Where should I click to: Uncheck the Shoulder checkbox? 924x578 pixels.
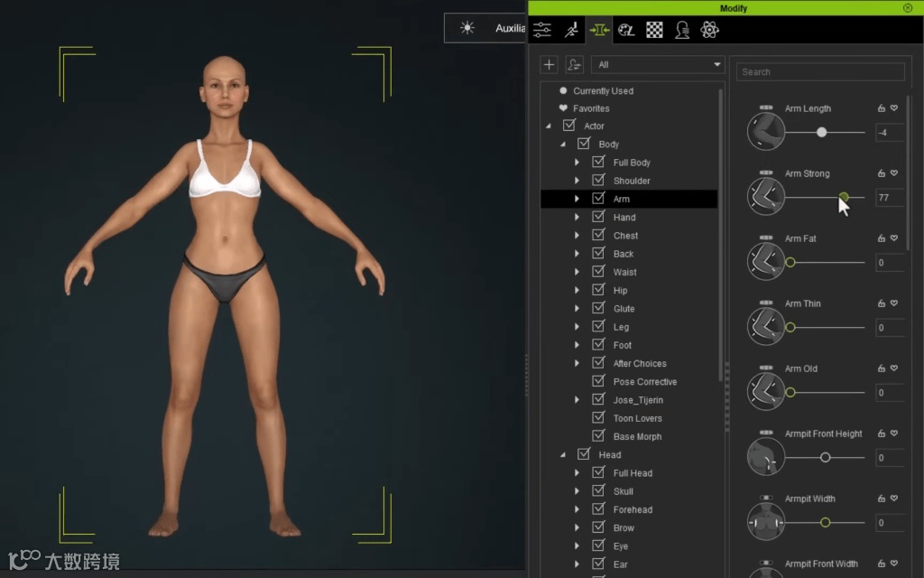click(598, 180)
